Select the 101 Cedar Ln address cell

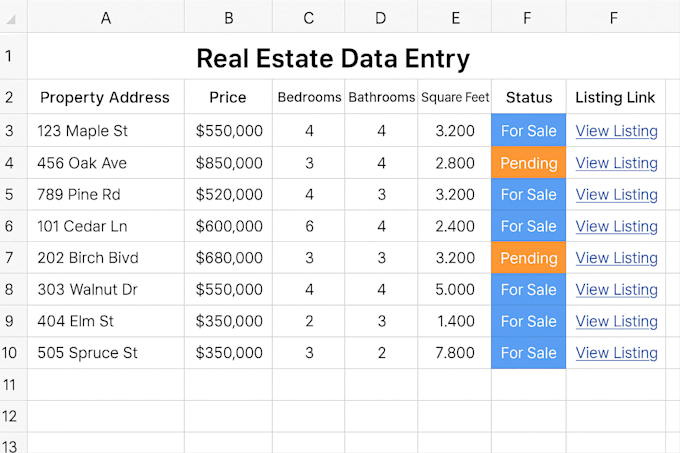point(106,226)
